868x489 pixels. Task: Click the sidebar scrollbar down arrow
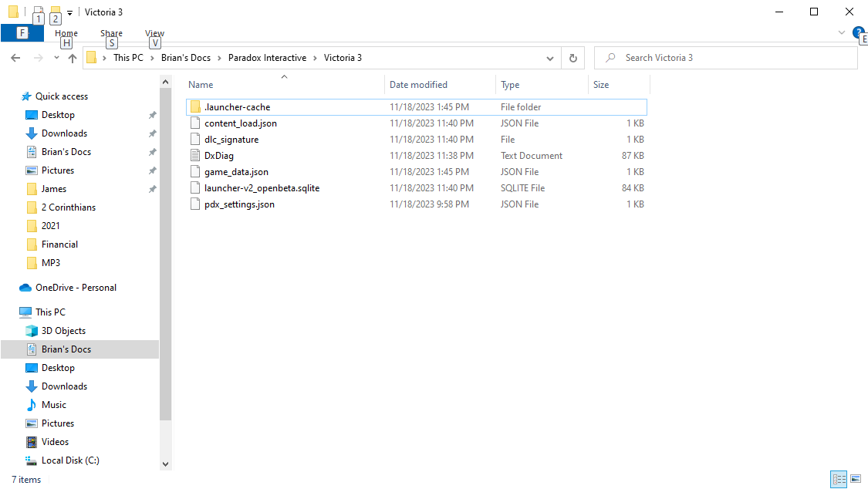pyautogui.click(x=166, y=464)
